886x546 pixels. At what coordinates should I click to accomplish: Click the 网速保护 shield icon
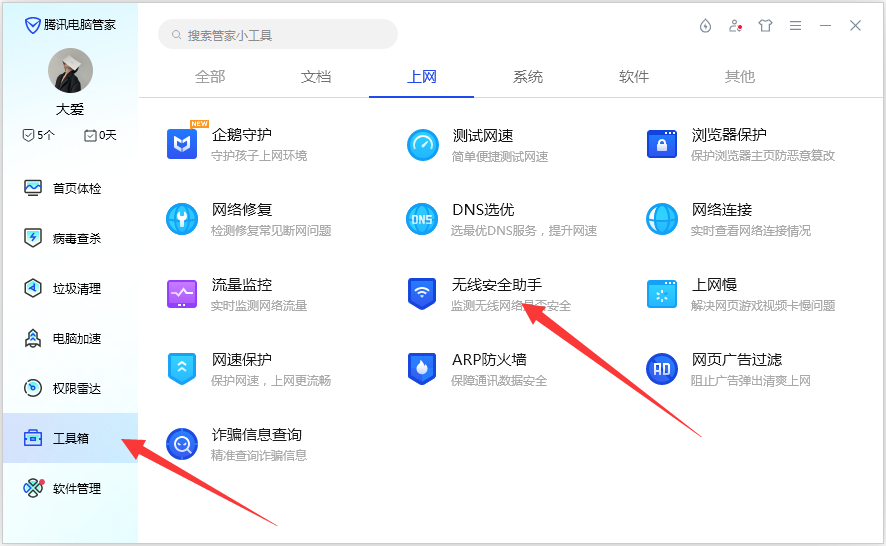point(182,369)
